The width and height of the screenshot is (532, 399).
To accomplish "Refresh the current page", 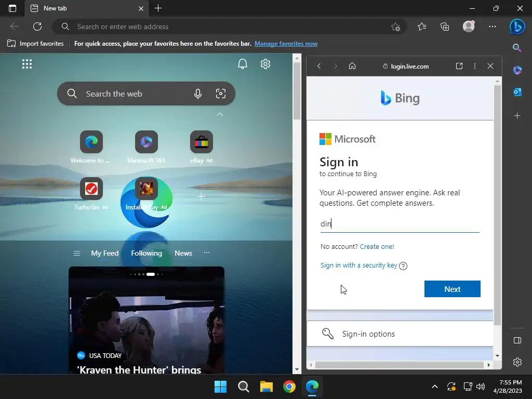I will [x=37, y=26].
